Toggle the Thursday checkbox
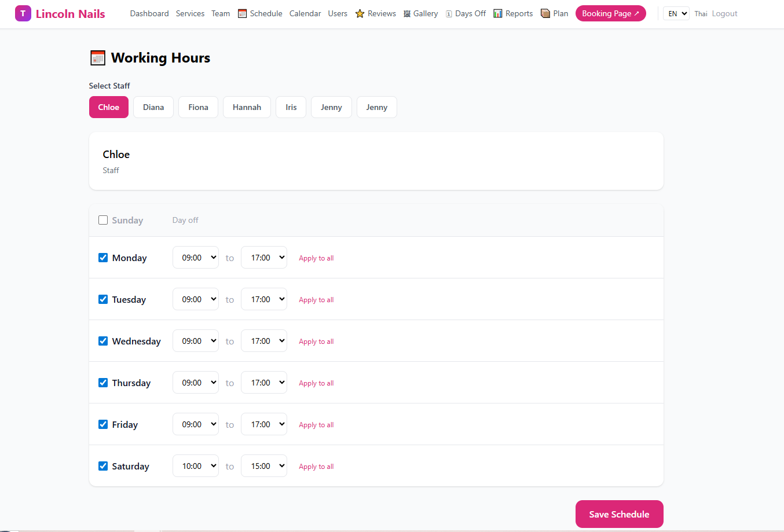 [x=103, y=383]
